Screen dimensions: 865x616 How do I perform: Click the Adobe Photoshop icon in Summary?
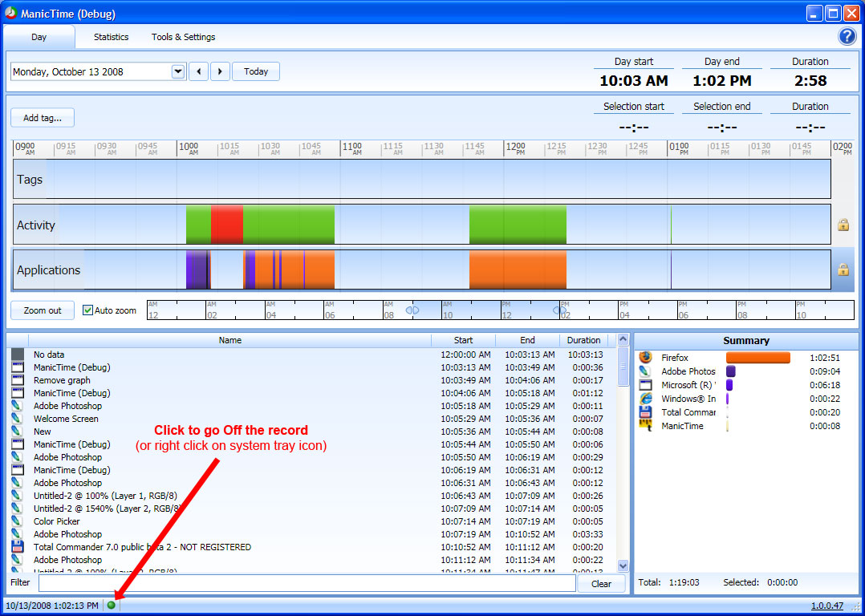tap(645, 371)
